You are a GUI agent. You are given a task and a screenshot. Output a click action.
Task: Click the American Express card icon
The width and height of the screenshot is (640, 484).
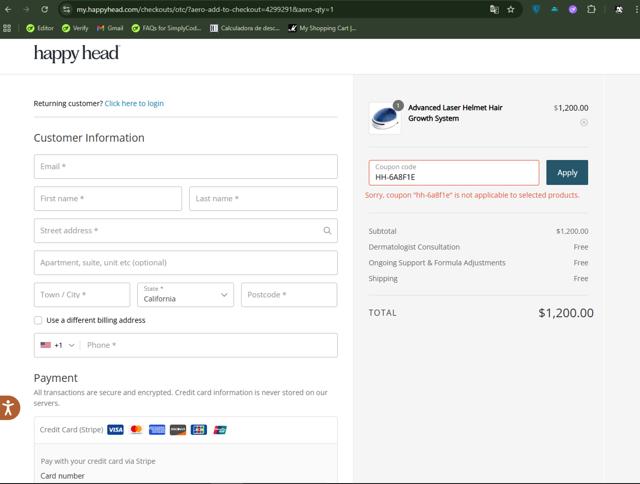[x=157, y=430]
